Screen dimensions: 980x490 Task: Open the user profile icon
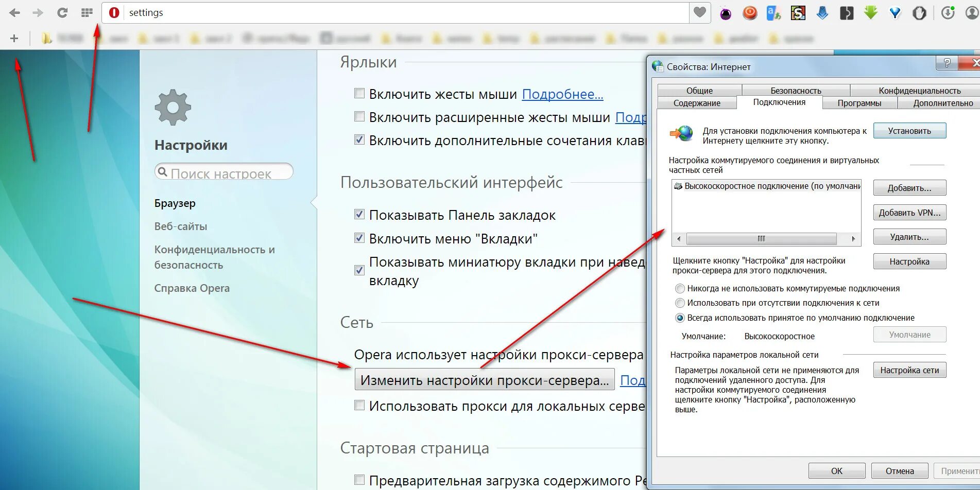972,13
